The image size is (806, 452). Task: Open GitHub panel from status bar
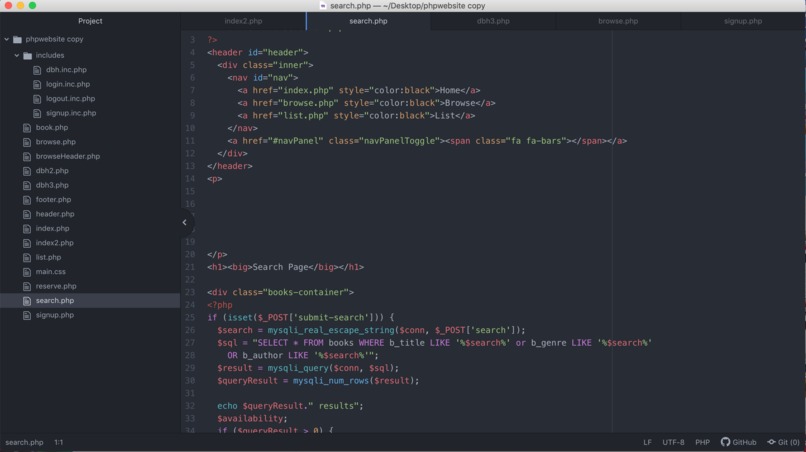coord(739,442)
